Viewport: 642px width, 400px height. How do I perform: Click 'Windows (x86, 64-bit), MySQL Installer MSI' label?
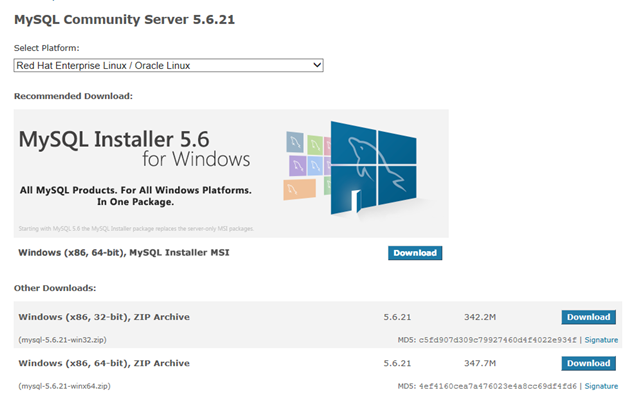pos(124,253)
